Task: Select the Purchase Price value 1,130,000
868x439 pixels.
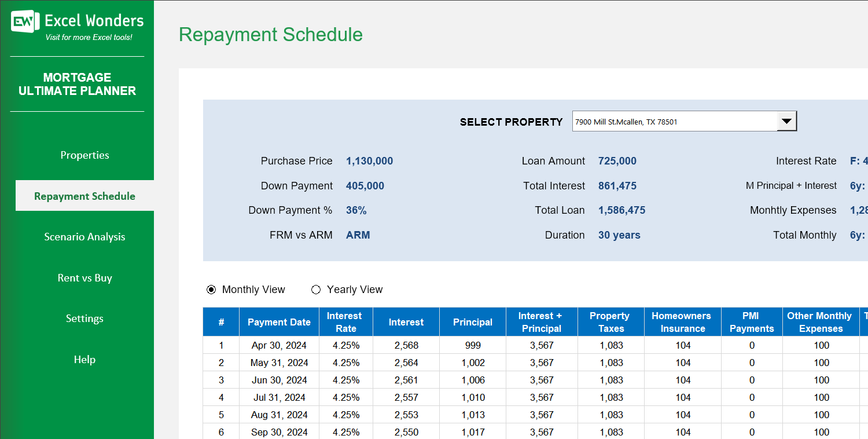Action: [x=369, y=160]
